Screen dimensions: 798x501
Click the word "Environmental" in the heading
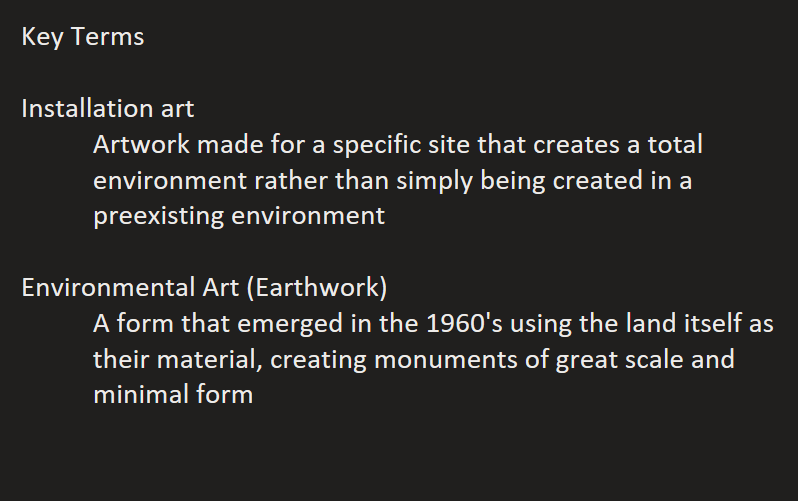104,287
